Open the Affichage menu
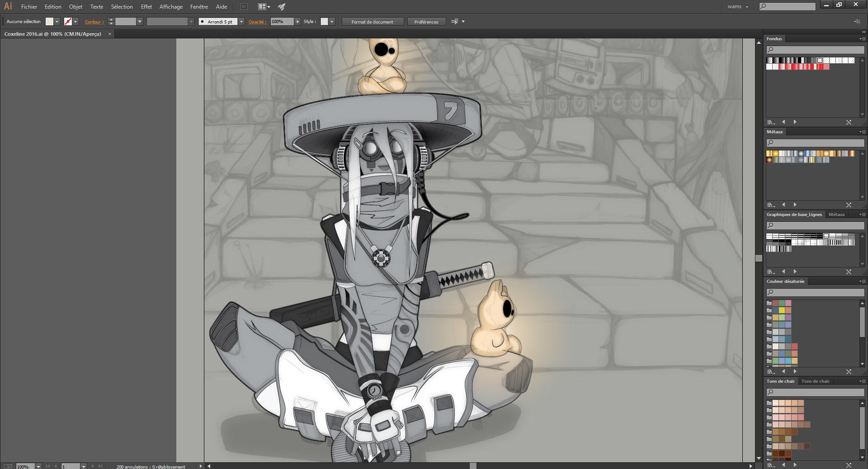This screenshot has height=469, width=868. coord(171,7)
